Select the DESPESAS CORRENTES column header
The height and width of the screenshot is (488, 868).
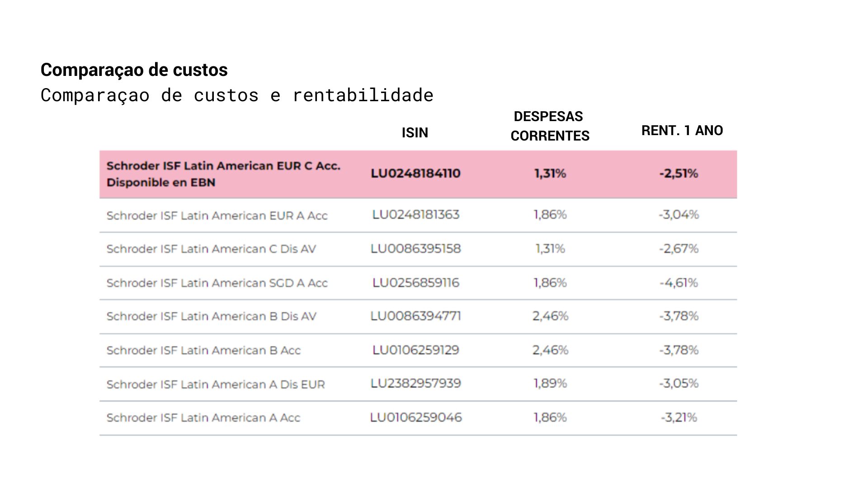(x=549, y=126)
